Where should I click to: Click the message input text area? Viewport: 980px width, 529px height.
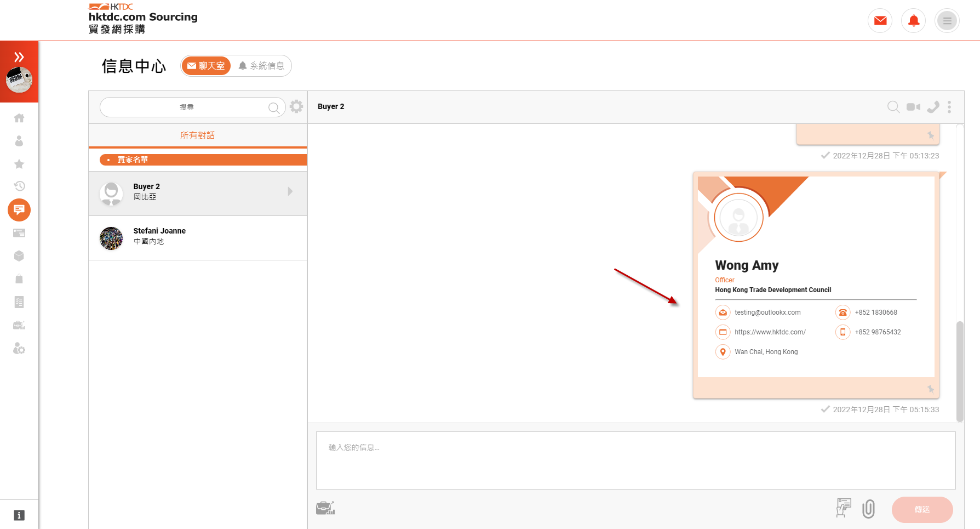635,460
